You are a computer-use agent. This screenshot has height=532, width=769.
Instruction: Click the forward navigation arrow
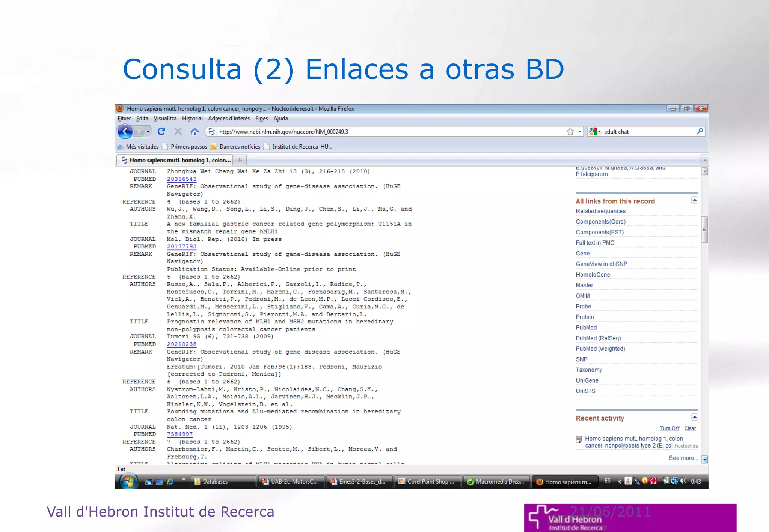[x=139, y=132]
